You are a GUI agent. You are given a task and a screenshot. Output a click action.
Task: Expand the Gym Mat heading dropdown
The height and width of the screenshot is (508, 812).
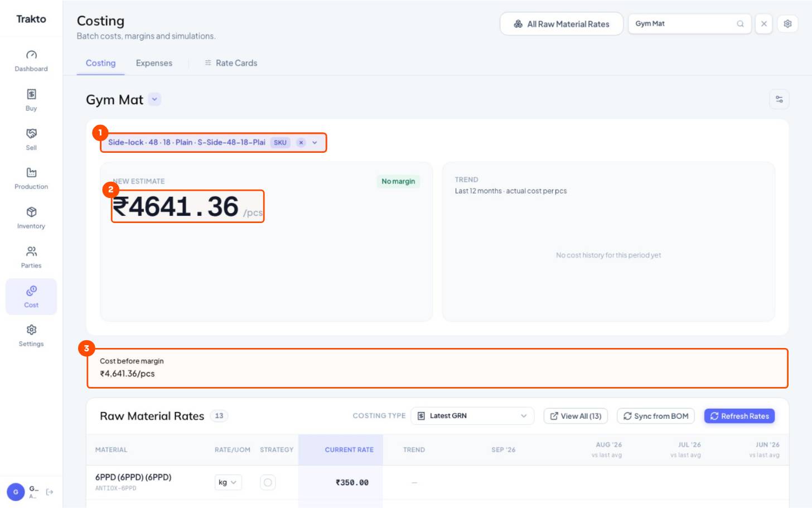[154, 99]
